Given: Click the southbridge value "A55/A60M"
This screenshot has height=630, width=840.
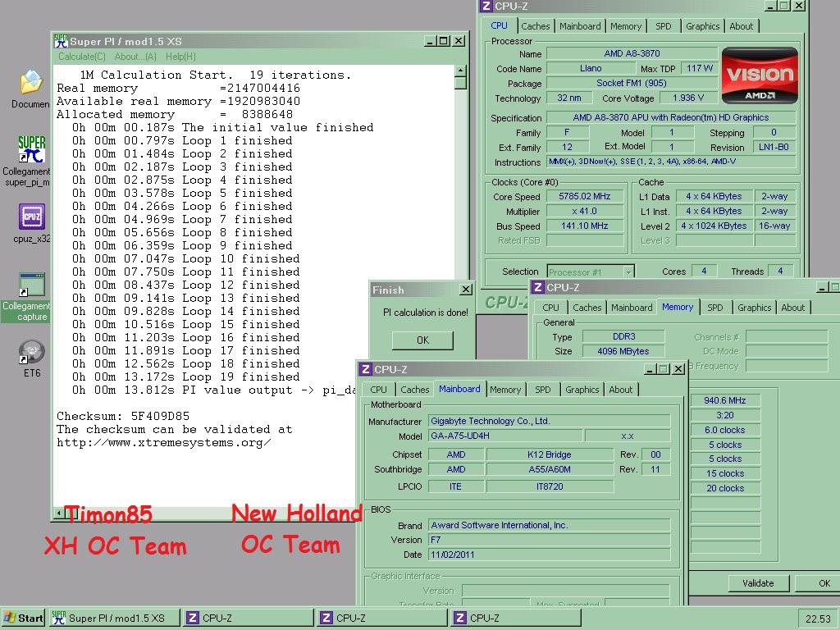Looking at the screenshot, I should tap(550, 470).
